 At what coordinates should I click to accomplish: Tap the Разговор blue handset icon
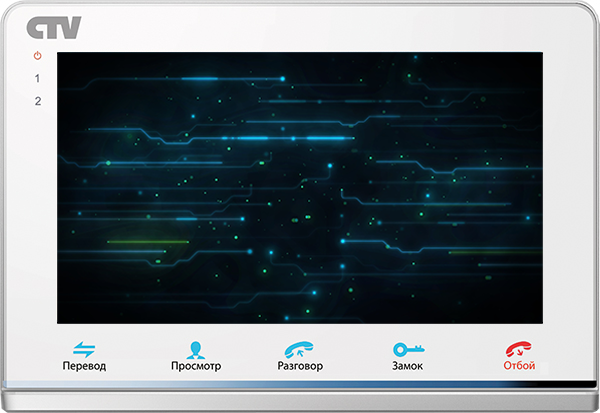click(x=299, y=349)
